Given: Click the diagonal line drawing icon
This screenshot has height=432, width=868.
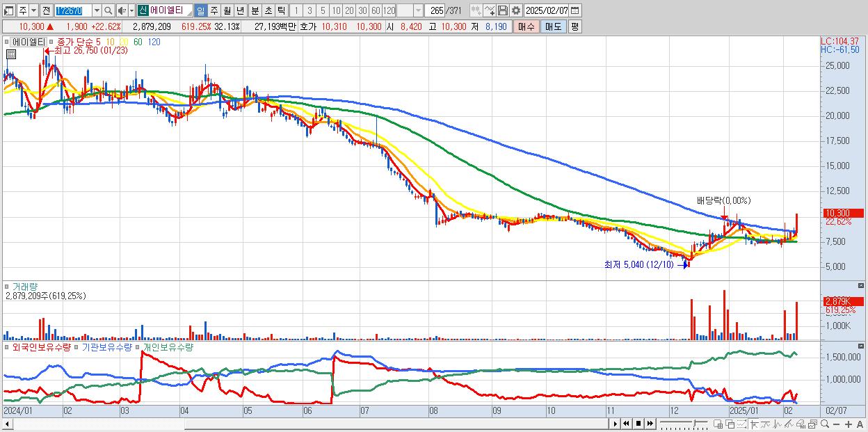Looking at the screenshot, I should click(x=789, y=424).
